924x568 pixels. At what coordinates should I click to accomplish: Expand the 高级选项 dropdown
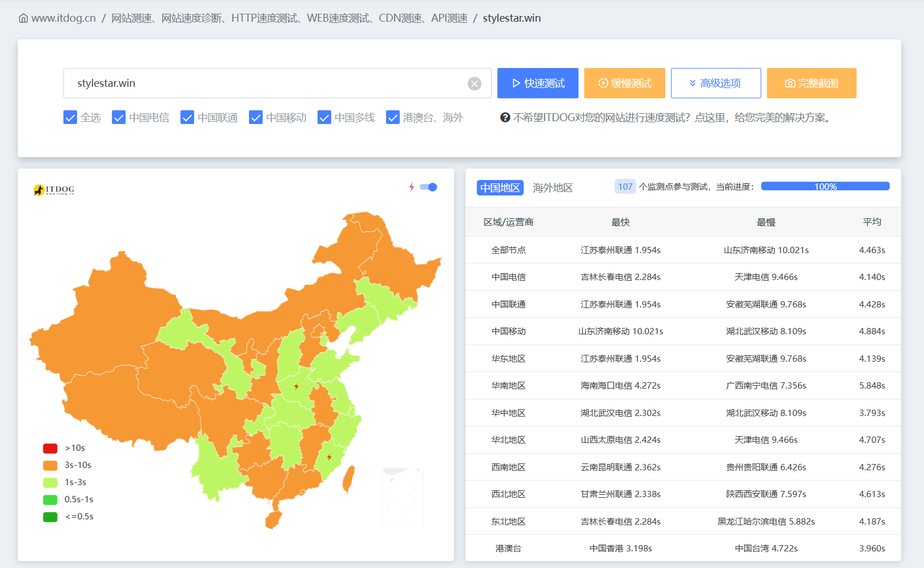point(716,83)
